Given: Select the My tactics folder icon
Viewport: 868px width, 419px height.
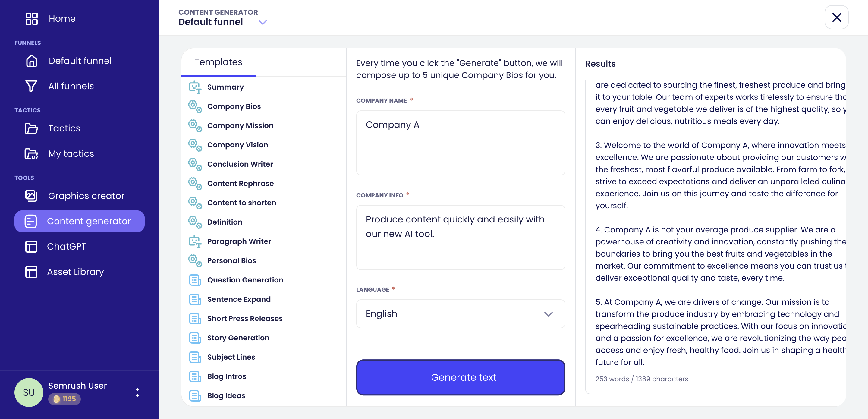Looking at the screenshot, I should point(31,154).
